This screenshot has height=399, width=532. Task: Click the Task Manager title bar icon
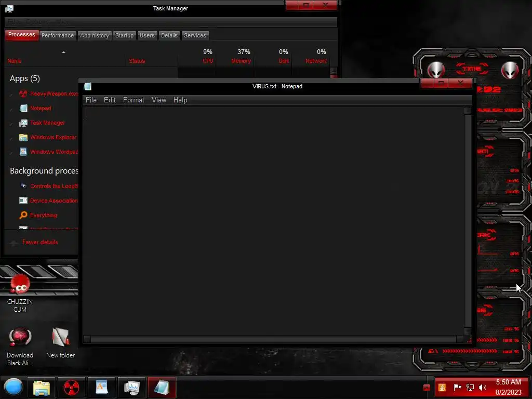9,8
